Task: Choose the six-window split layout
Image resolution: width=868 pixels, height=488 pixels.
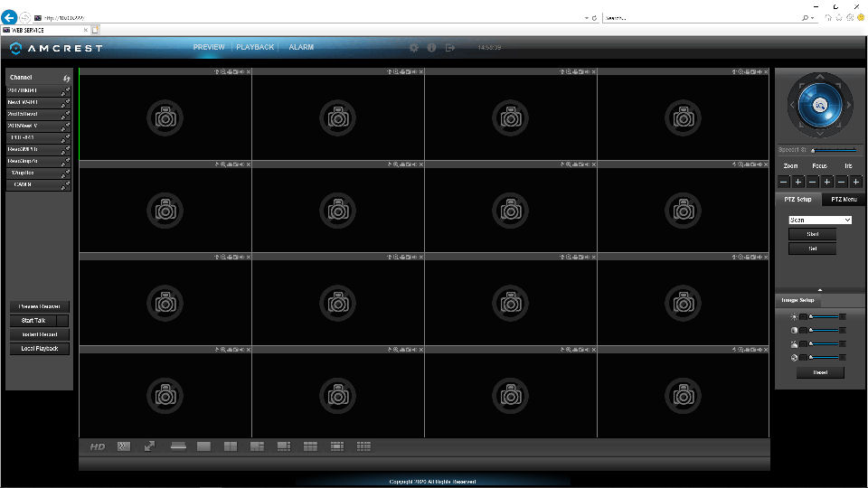Action: point(257,446)
